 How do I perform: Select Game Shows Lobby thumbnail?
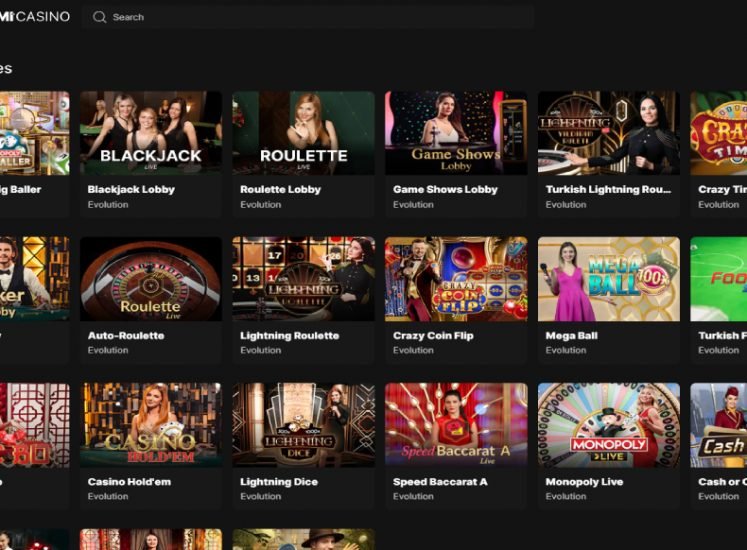point(456,133)
